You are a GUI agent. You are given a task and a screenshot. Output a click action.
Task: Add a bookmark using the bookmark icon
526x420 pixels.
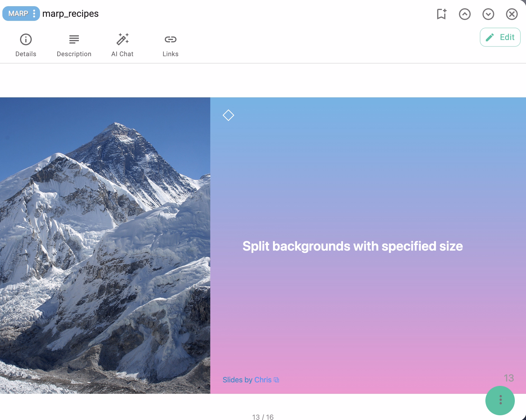point(441,14)
